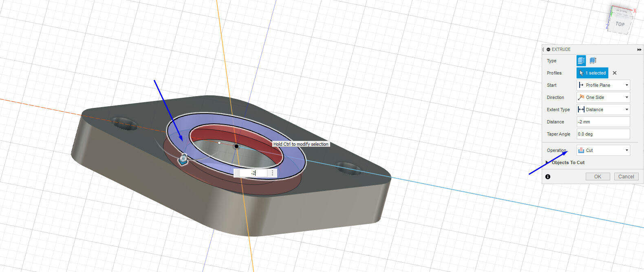Click the sketch origin point at hole center
Image resolution: width=644 pixels, height=272 pixels.
(236, 146)
